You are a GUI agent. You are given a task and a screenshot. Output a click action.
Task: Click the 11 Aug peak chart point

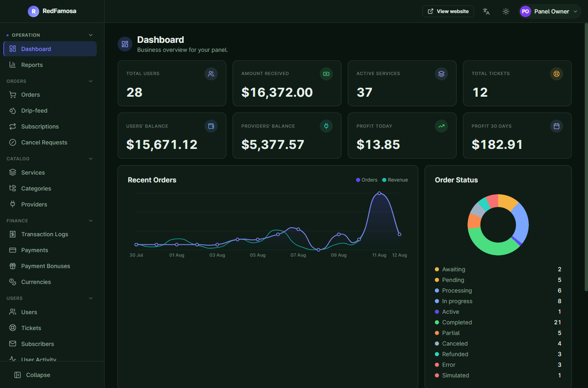point(379,193)
